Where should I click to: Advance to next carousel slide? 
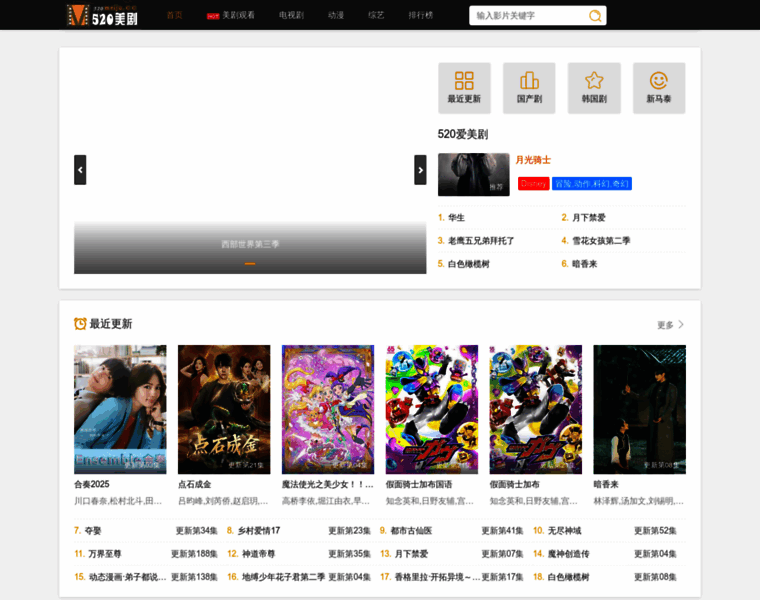pos(420,170)
